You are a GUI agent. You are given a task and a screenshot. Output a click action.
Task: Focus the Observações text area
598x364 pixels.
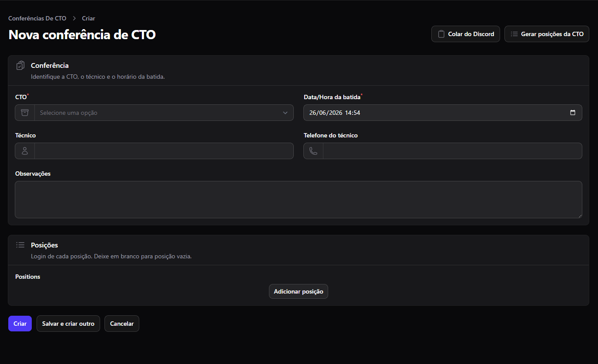299,200
